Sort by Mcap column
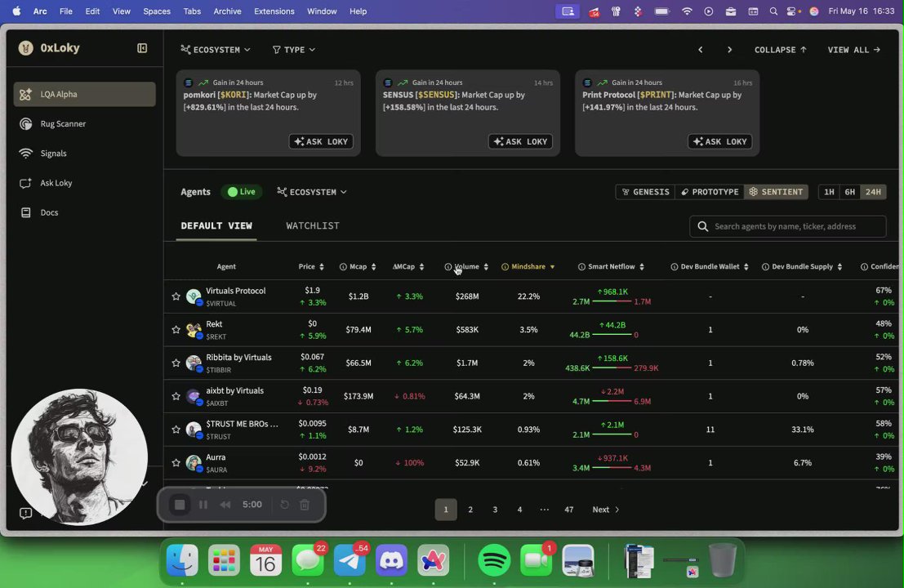 tap(358, 266)
